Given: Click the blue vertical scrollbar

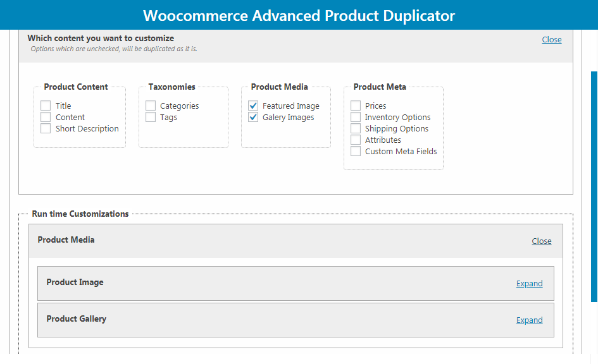Looking at the screenshot, I should 594,186.
